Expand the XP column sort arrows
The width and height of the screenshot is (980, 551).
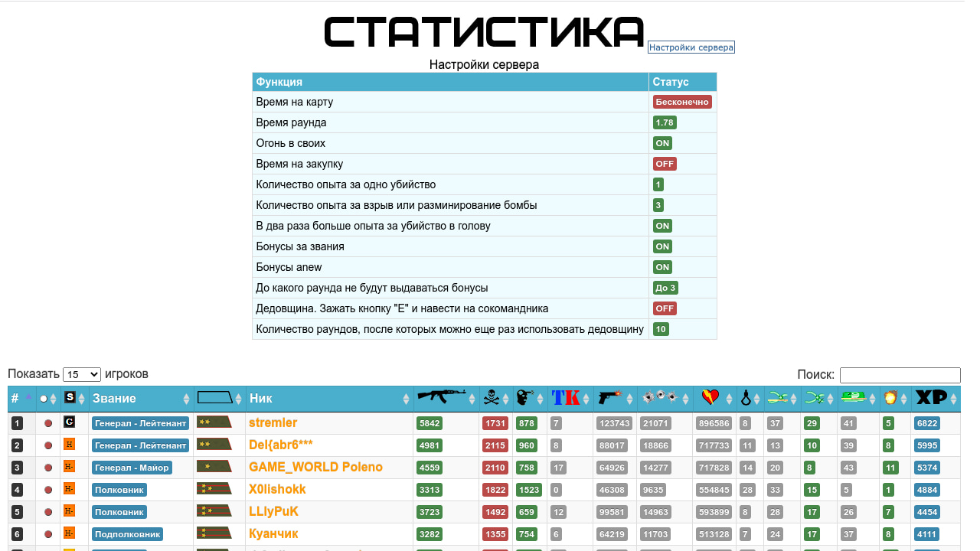tap(952, 398)
